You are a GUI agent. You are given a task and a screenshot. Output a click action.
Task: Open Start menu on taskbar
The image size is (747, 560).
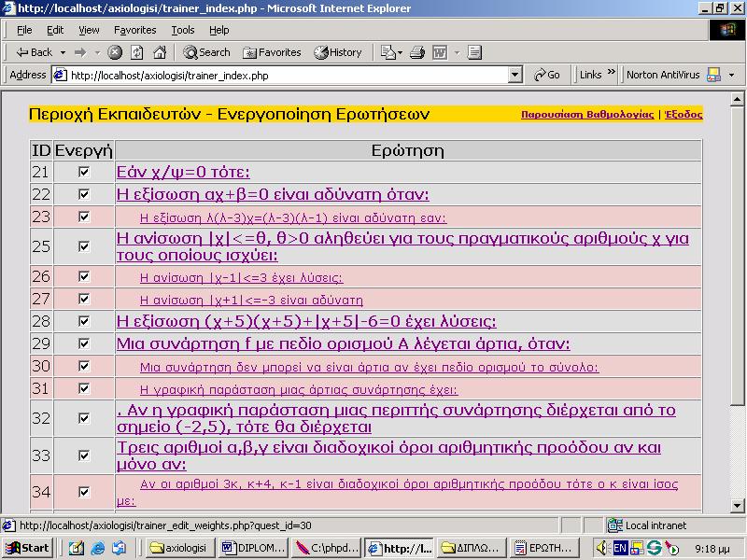point(27,548)
